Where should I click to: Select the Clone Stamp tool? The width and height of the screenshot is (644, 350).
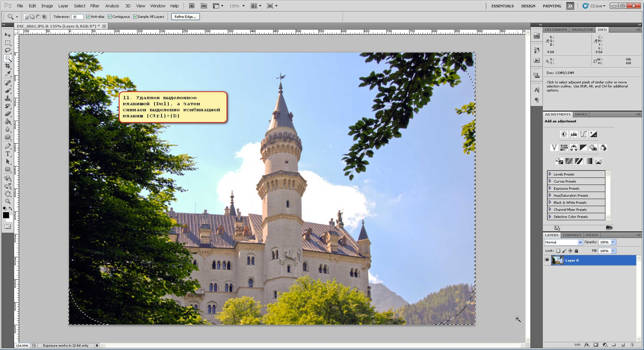(8, 98)
